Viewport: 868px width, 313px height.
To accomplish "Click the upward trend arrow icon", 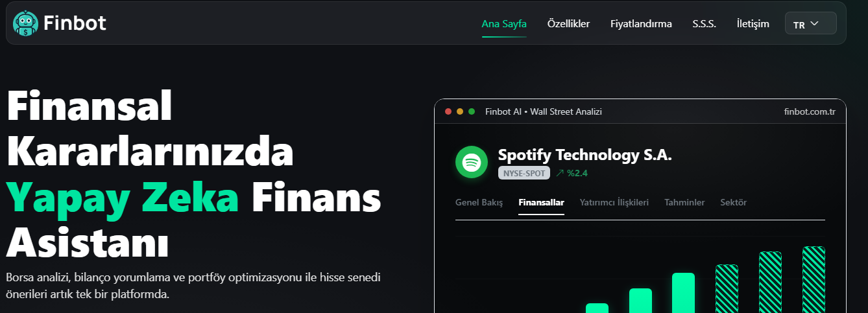I will point(560,173).
